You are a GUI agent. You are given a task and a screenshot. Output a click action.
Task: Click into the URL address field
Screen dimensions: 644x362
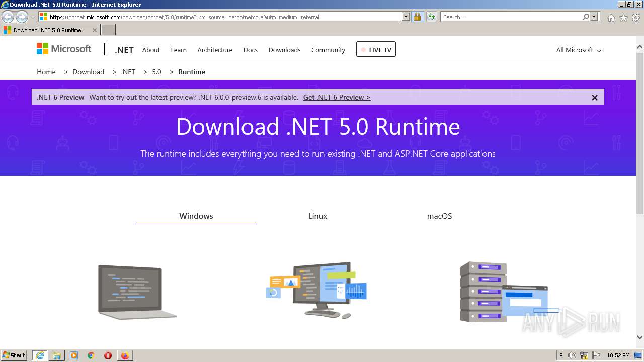tap(225, 17)
